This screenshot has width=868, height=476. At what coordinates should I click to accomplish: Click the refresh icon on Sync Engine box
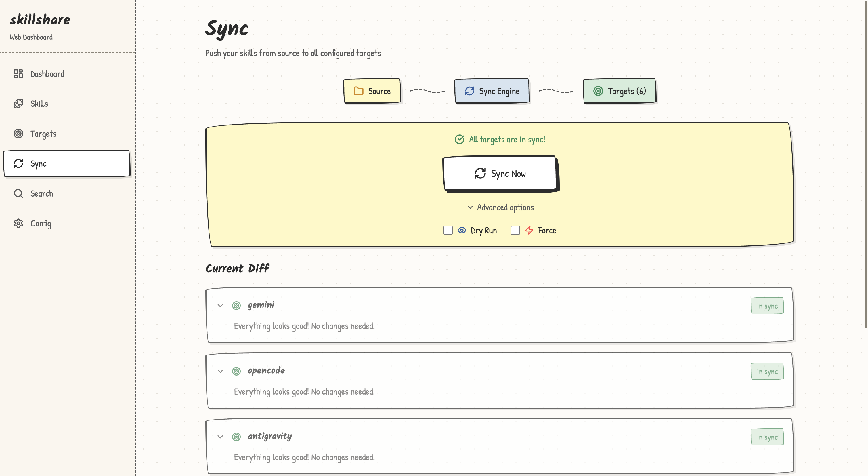(x=469, y=91)
